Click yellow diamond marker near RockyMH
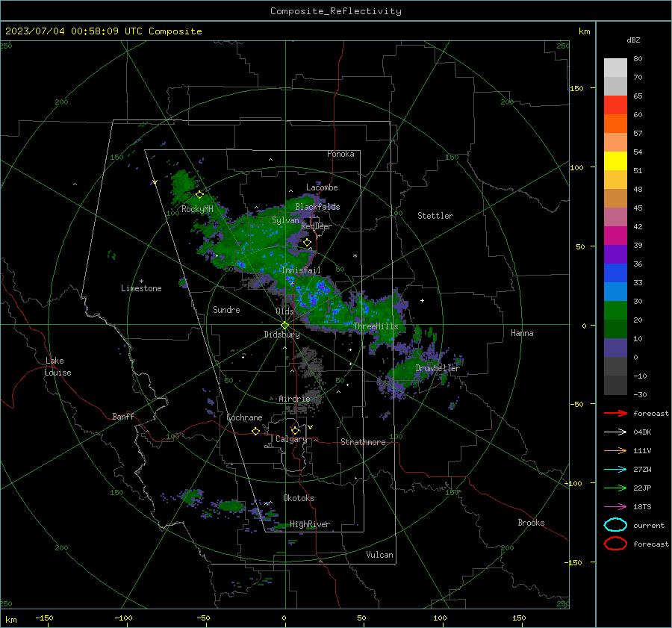Screen dimensions: 672x628 pyautogui.click(x=199, y=195)
